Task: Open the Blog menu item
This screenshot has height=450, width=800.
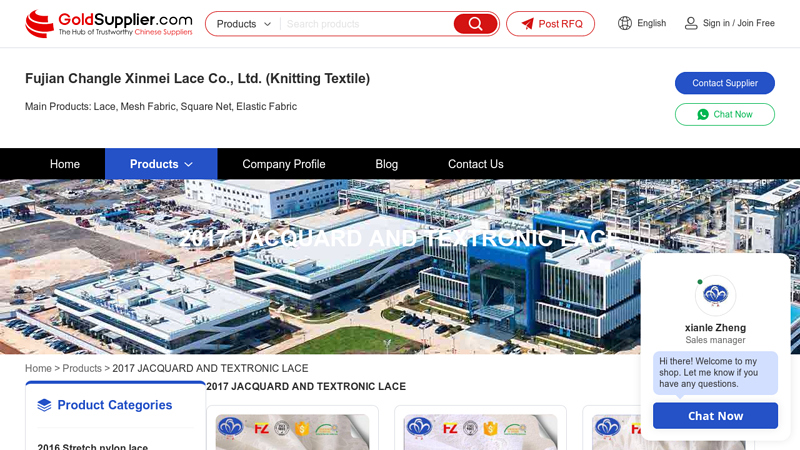Action: (386, 164)
